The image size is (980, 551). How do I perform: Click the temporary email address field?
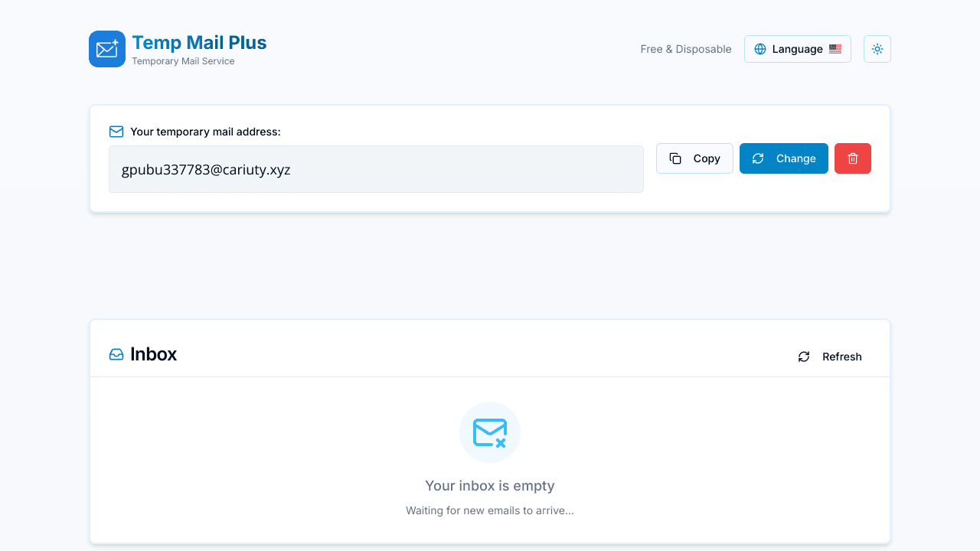coord(376,169)
